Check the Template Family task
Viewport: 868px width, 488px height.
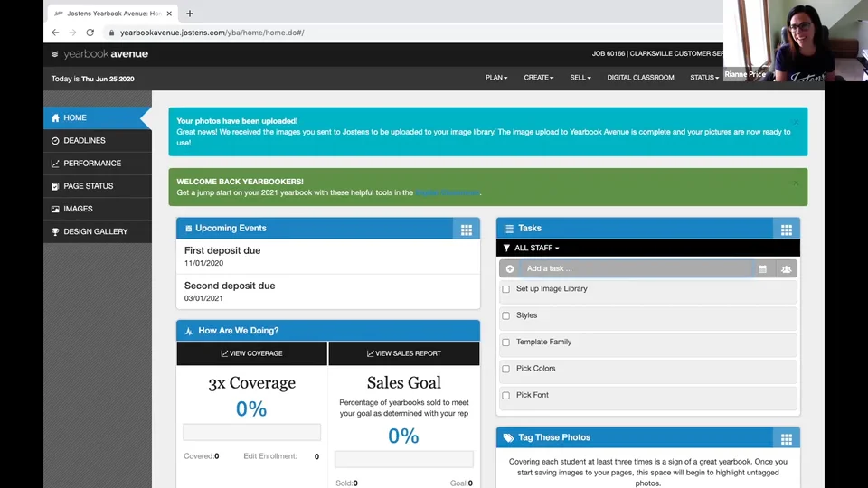[x=506, y=342]
